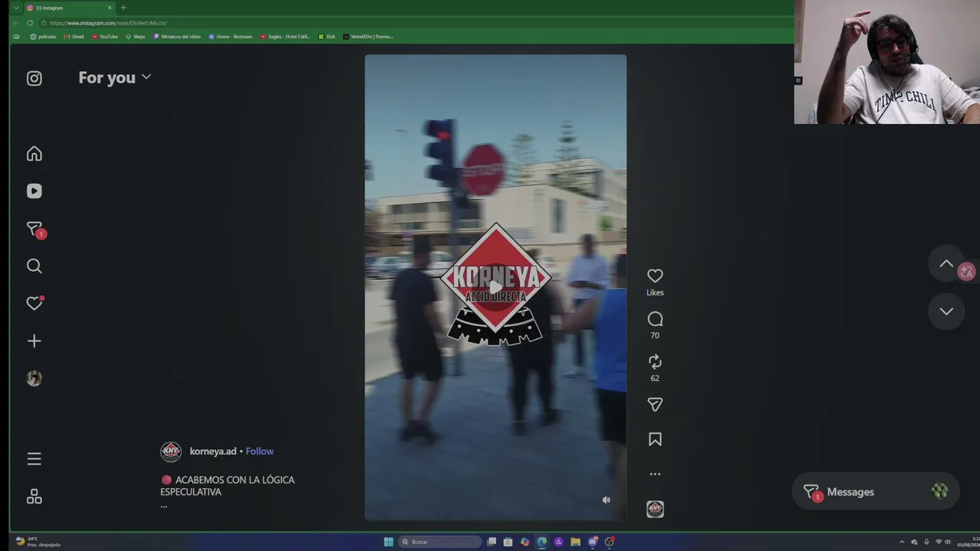980x551 pixels.
Task: Open the 'Miniatura del video' bookmark
Action: point(177,37)
